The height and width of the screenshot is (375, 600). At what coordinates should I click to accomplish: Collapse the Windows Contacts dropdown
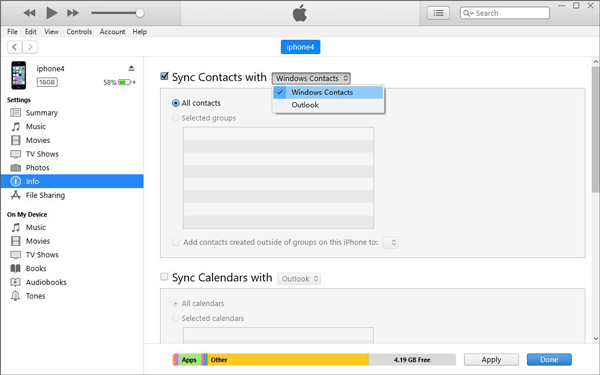click(311, 78)
